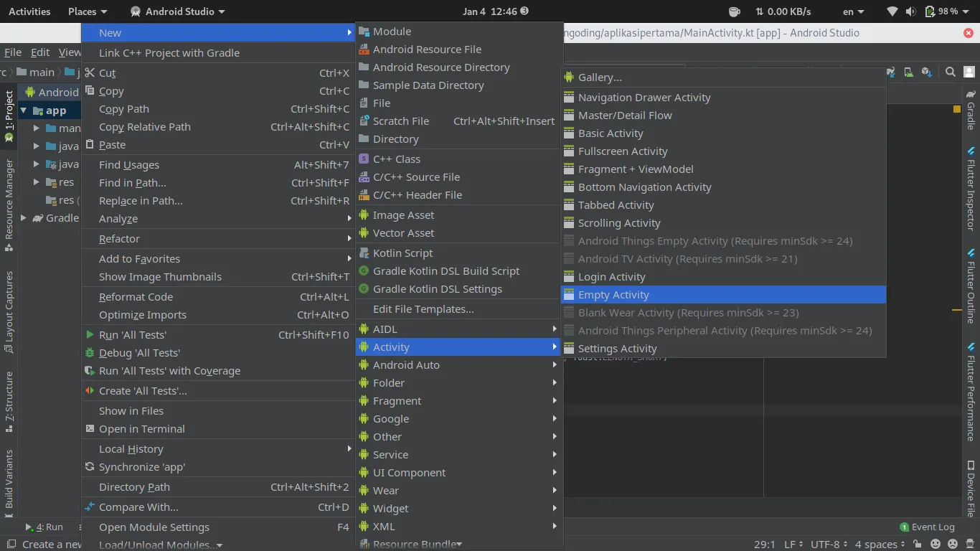
Task: Open the SDK Manager toolbar icon
Action: pyautogui.click(x=926, y=72)
